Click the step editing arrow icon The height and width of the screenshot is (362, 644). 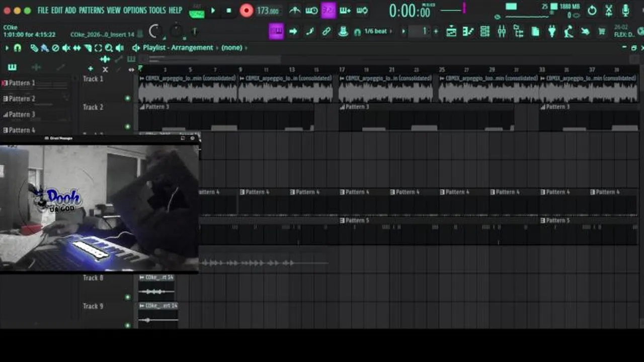pos(293,31)
